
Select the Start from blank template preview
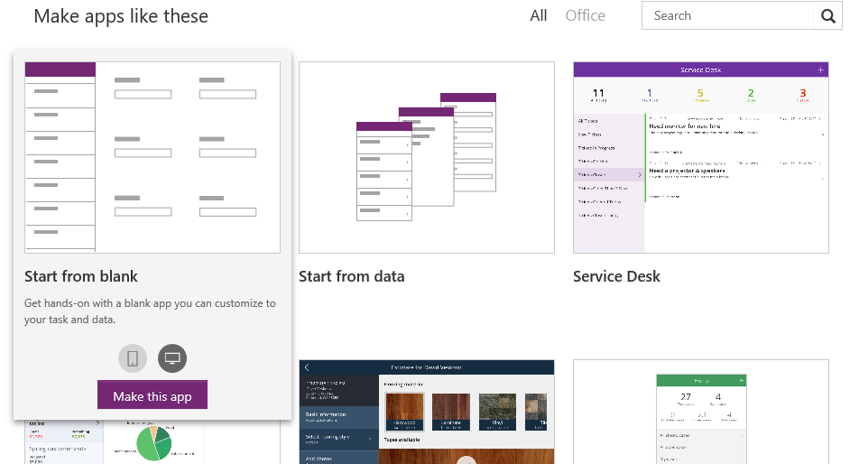click(152, 157)
